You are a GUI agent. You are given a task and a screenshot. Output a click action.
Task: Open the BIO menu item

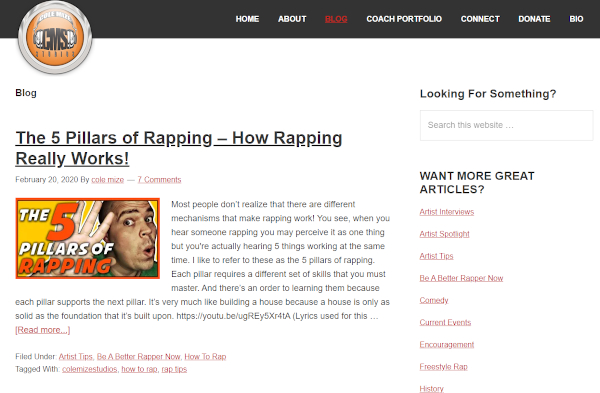tap(576, 19)
